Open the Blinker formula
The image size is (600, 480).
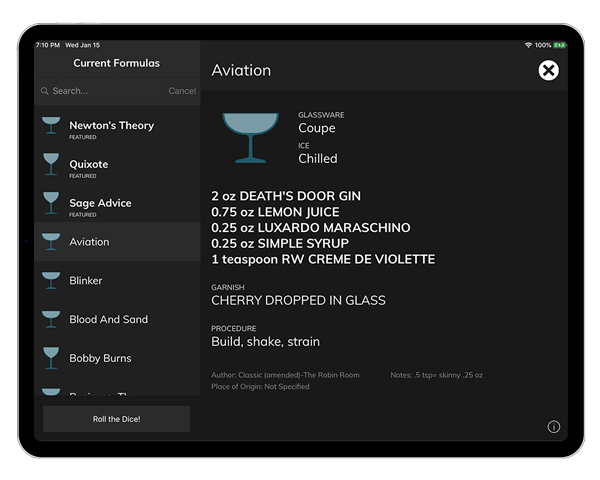117,281
